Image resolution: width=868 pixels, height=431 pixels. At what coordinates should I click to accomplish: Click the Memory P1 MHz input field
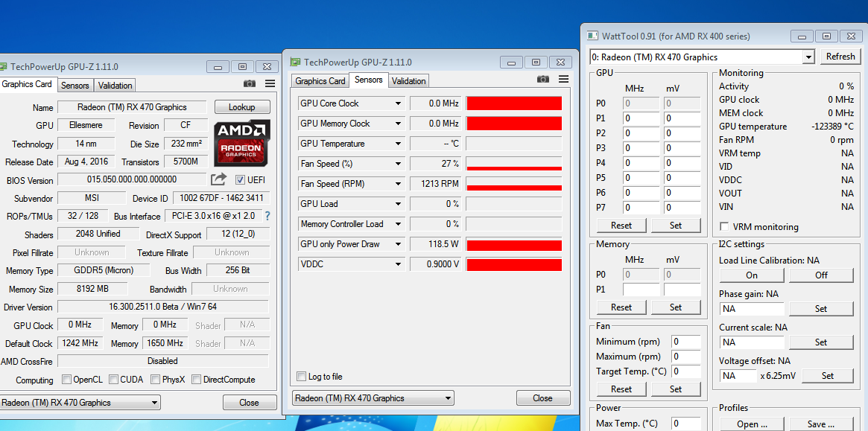(641, 290)
